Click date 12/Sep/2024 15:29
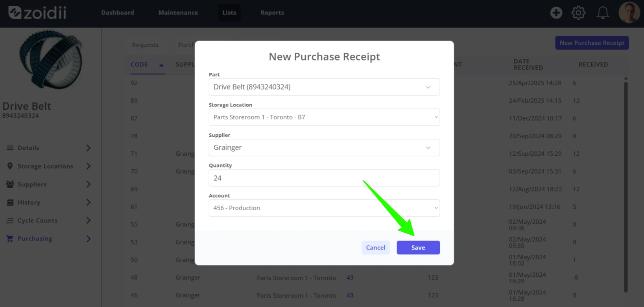The height and width of the screenshot is (307, 644). pos(535,154)
